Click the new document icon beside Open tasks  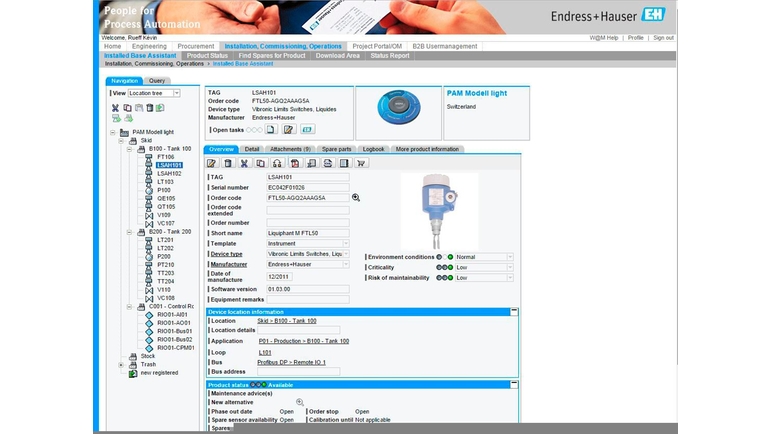pos(271,129)
